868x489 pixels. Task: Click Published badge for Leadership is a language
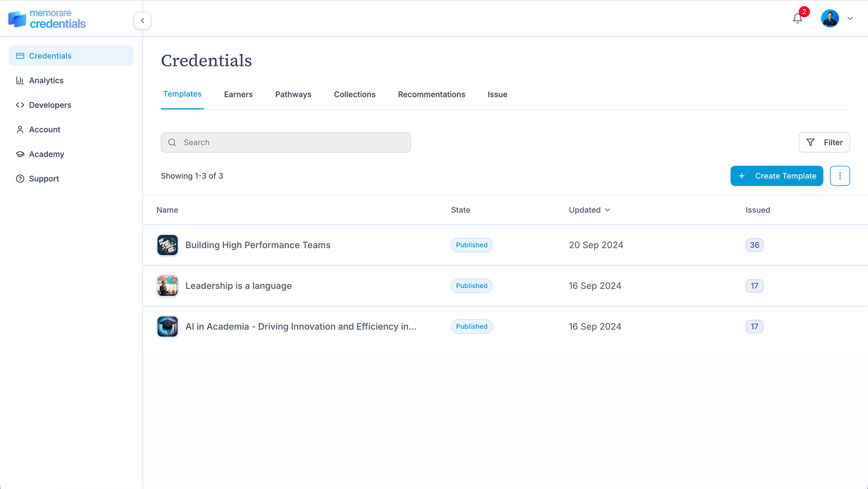(x=472, y=286)
